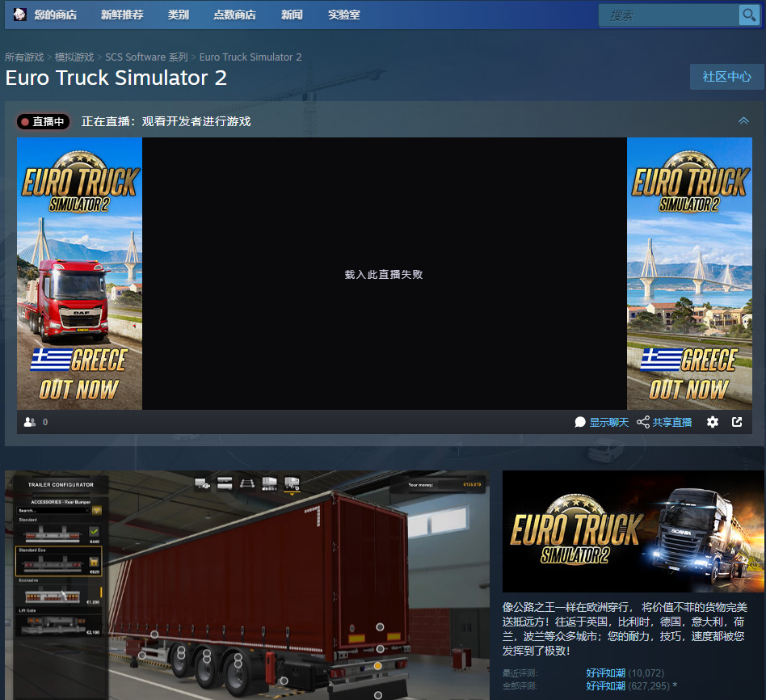The image size is (766, 700).
Task: Click the chat bubble icon
Action: click(580, 422)
